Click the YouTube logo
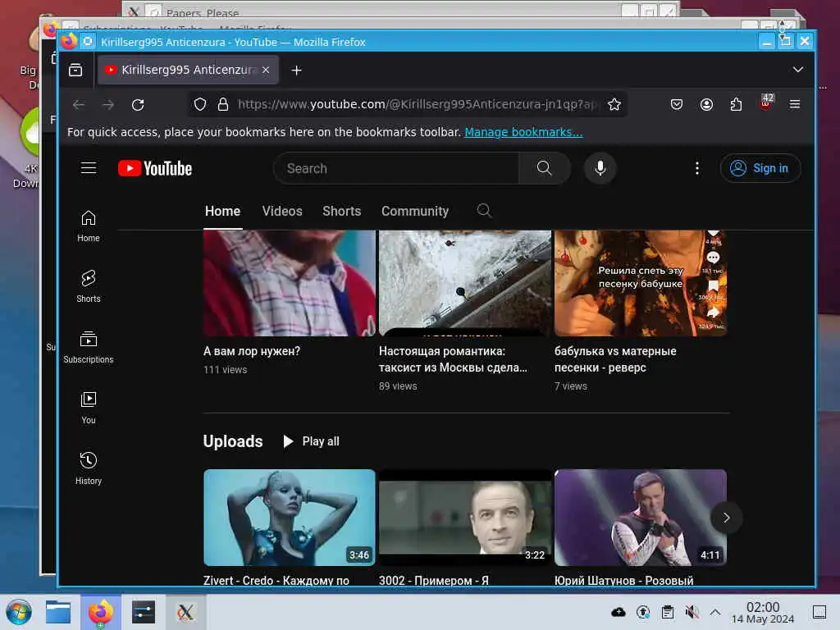This screenshot has width=840, height=630. tap(155, 168)
